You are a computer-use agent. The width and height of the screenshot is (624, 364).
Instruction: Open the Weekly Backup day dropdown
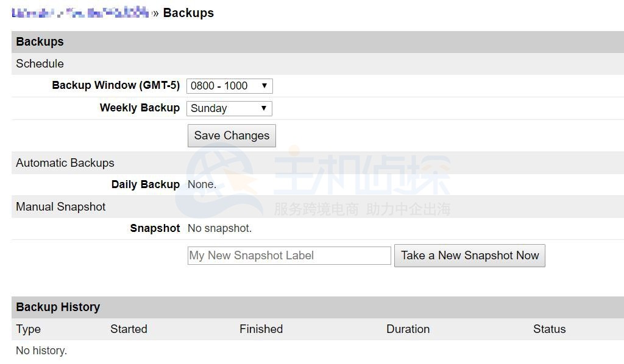click(x=229, y=108)
